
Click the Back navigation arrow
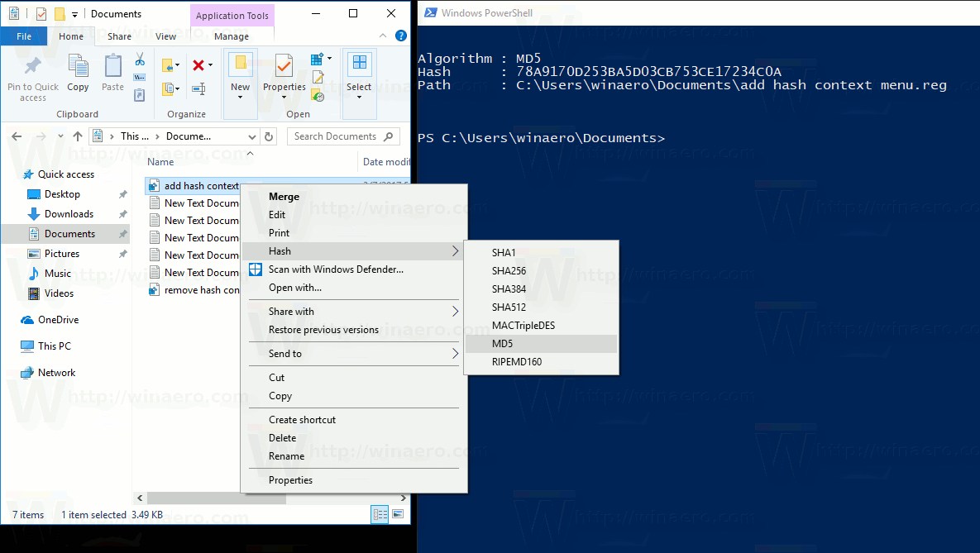pyautogui.click(x=17, y=136)
